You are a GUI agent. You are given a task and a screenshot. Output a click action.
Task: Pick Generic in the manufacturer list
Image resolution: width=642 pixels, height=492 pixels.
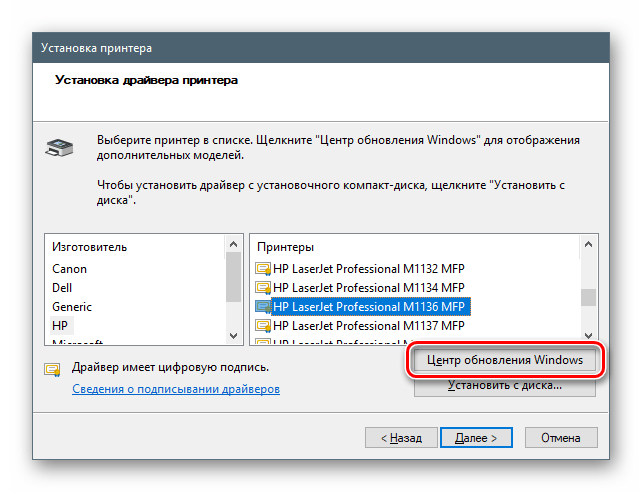tap(72, 307)
